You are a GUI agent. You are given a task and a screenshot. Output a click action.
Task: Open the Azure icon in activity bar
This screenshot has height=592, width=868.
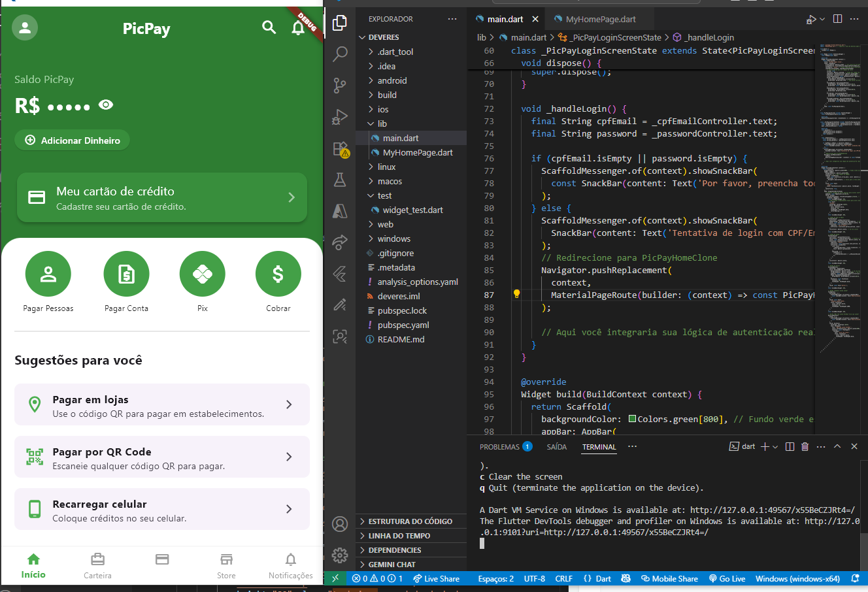(340, 211)
